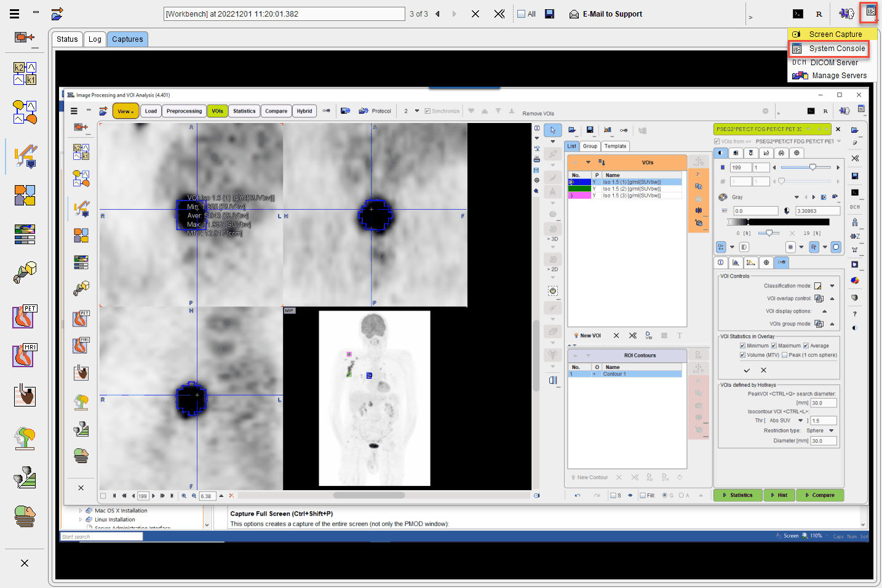The height and width of the screenshot is (588, 882).
Task: Toggle Volume (MTV) checkbox in the captured window
Action: pyautogui.click(x=743, y=355)
